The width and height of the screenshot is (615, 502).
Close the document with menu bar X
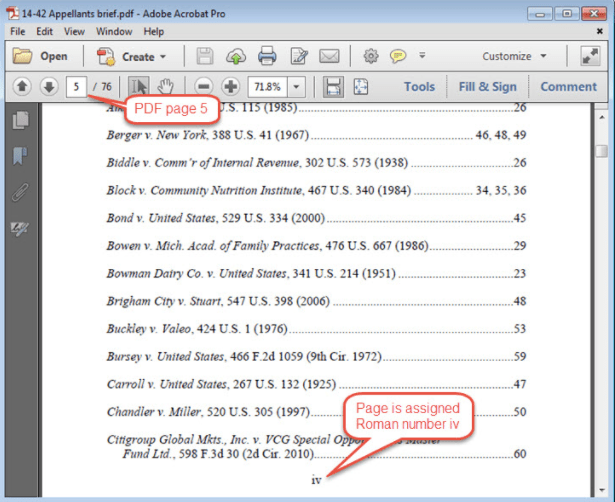point(599,31)
